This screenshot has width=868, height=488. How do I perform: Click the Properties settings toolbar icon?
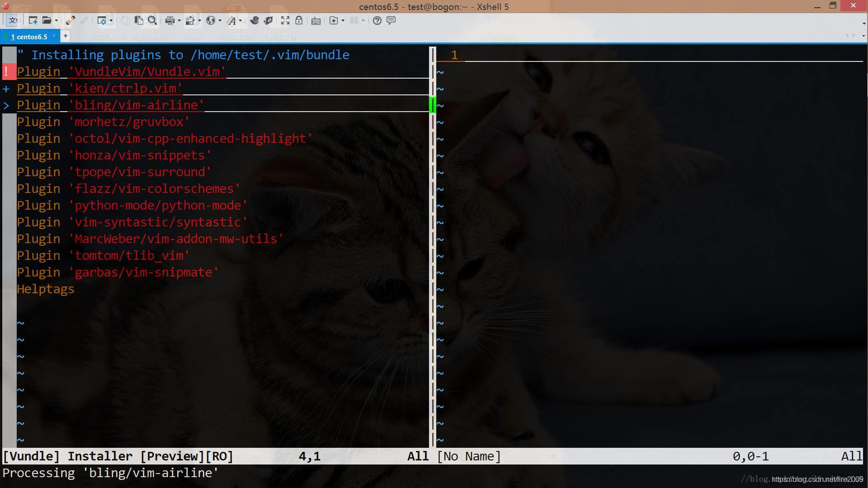102,20
